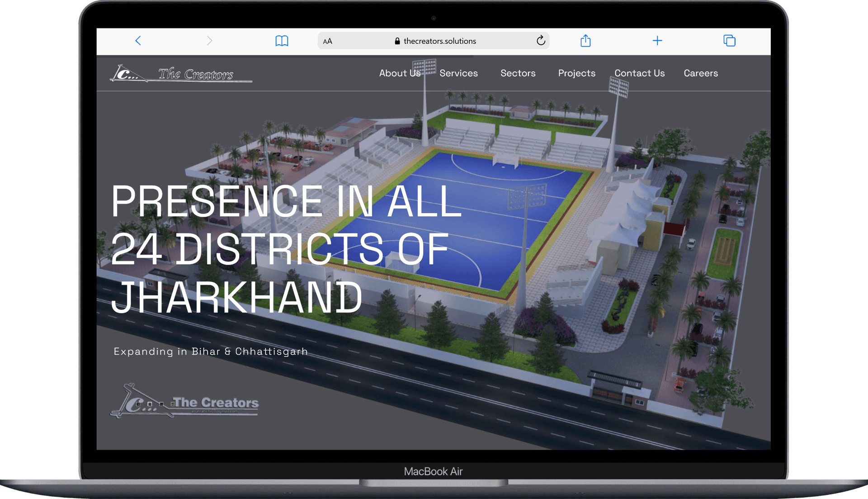868x499 pixels.
Task: Click the lock icon in address bar
Action: pyautogui.click(x=397, y=41)
